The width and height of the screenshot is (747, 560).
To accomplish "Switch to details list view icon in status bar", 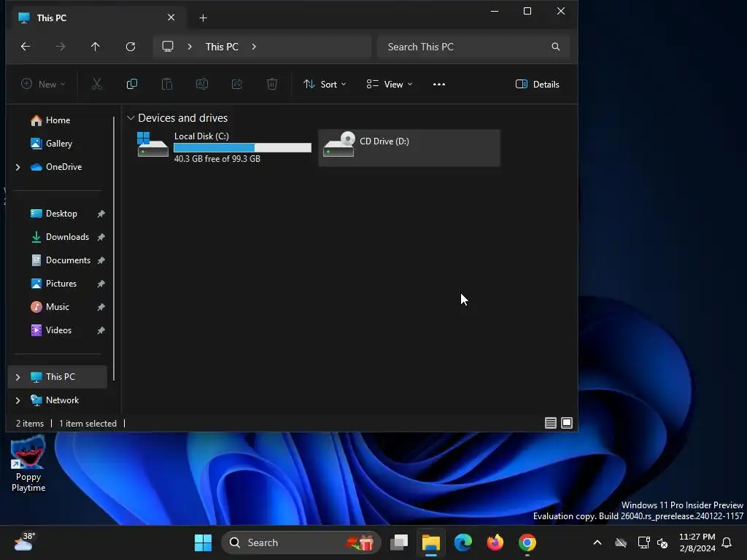I will 550,423.
